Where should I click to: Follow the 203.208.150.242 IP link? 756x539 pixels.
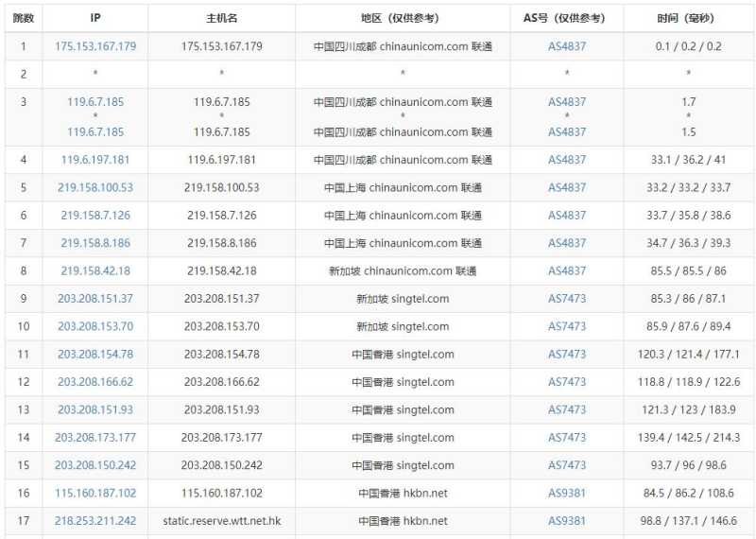tap(95, 465)
